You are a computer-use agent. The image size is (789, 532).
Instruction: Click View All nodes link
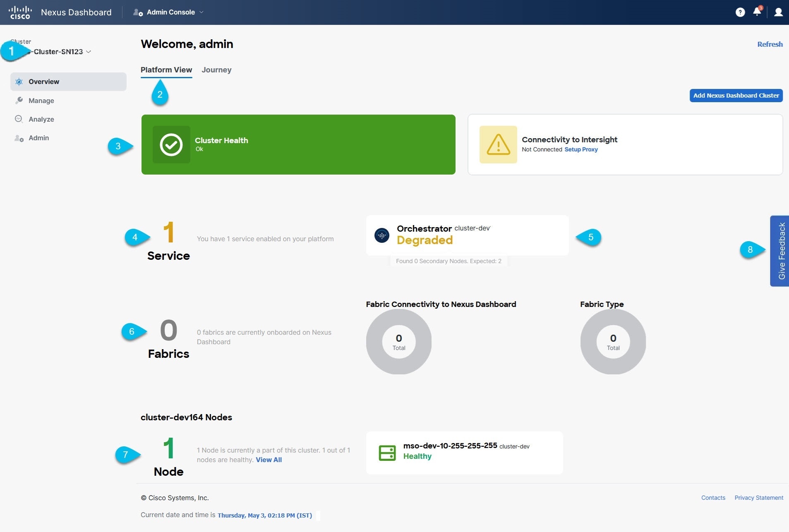269,460
